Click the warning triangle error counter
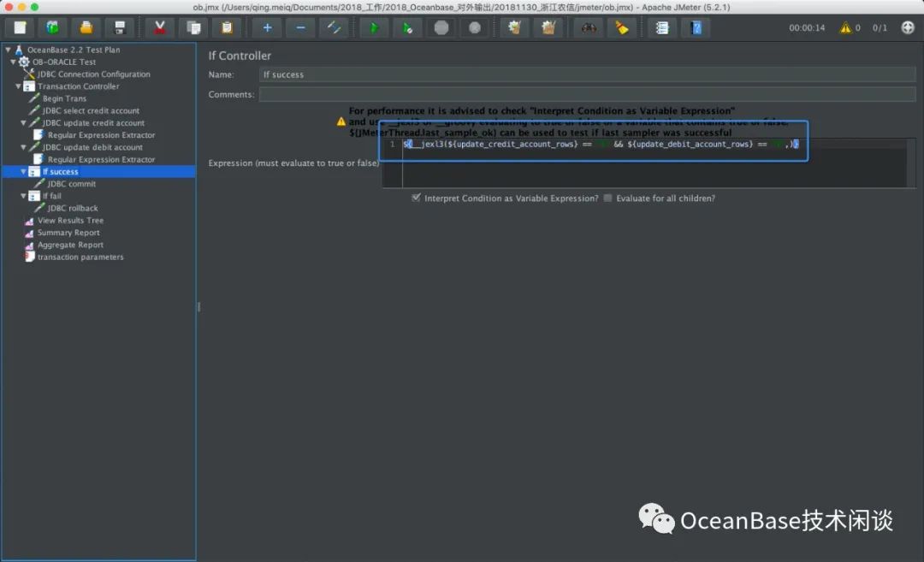Viewport: 924px width, 562px height. click(845, 28)
